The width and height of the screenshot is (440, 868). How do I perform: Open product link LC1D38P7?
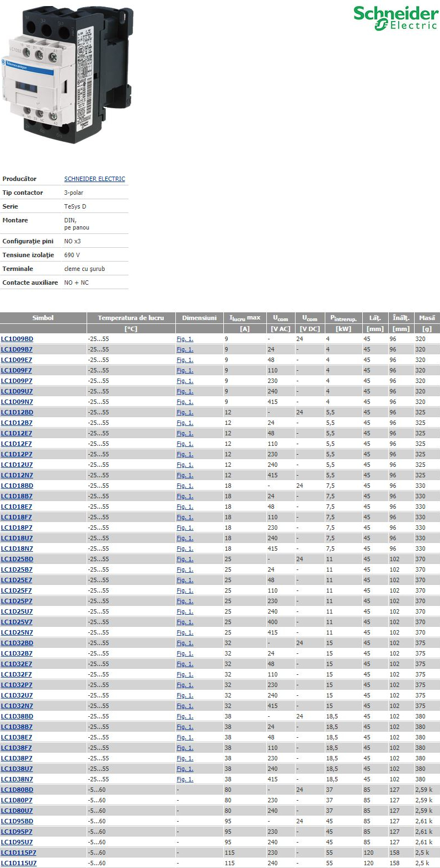coord(17,758)
